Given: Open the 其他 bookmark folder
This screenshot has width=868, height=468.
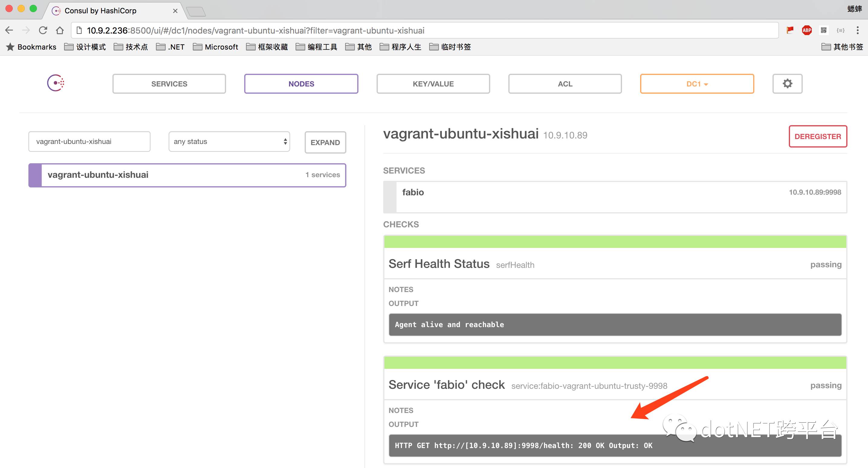Looking at the screenshot, I should pyautogui.click(x=358, y=47).
